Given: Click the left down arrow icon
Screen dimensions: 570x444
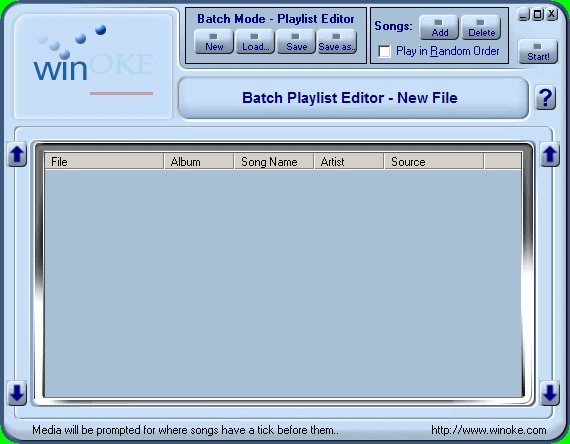Looking at the screenshot, I should click(x=17, y=393).
